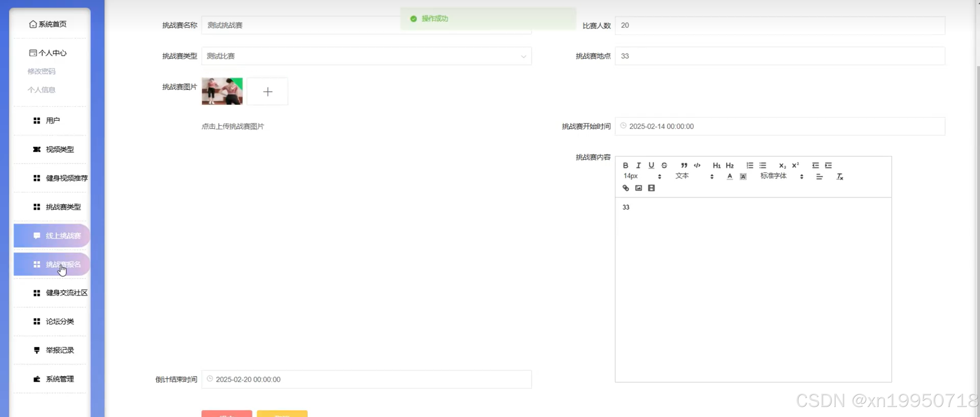Toggle strikethrough formatting in the editor
This screenshot has width=980, height=417.
pos(664,165)
